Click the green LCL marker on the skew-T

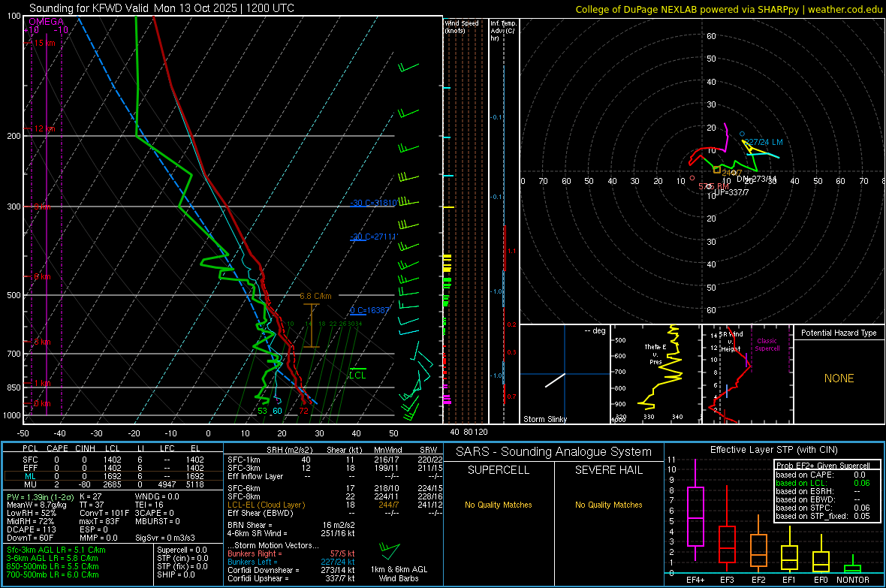pos(357,373)
